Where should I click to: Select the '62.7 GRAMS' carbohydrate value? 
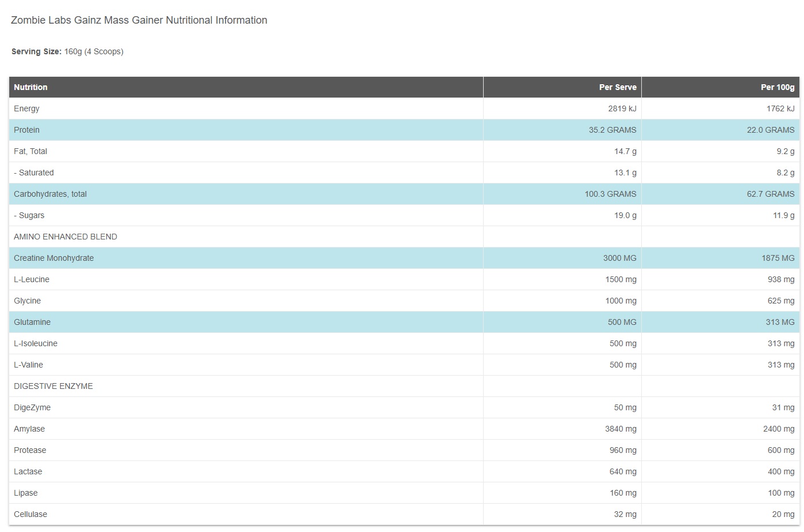click(771, 194)
